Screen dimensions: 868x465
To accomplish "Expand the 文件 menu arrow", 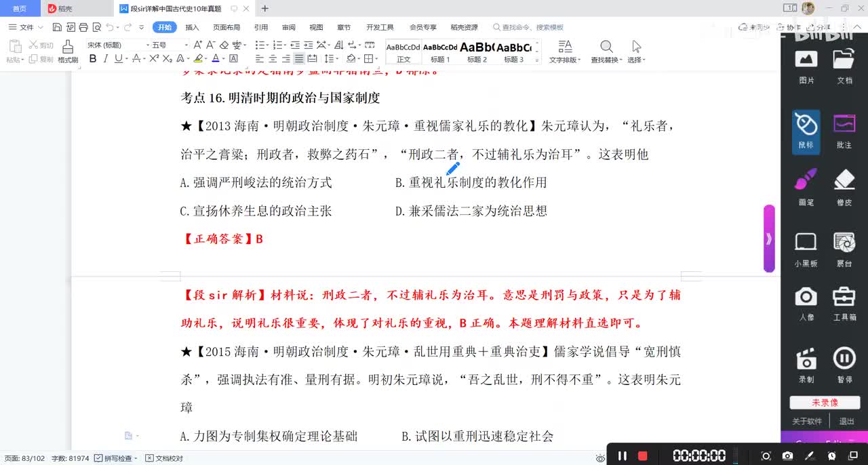I will pyautogui.click(x=40, y=28).
